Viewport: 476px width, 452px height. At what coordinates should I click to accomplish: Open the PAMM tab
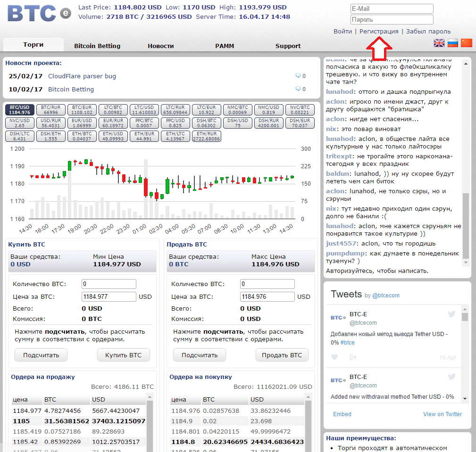click(x=225, y=46)
